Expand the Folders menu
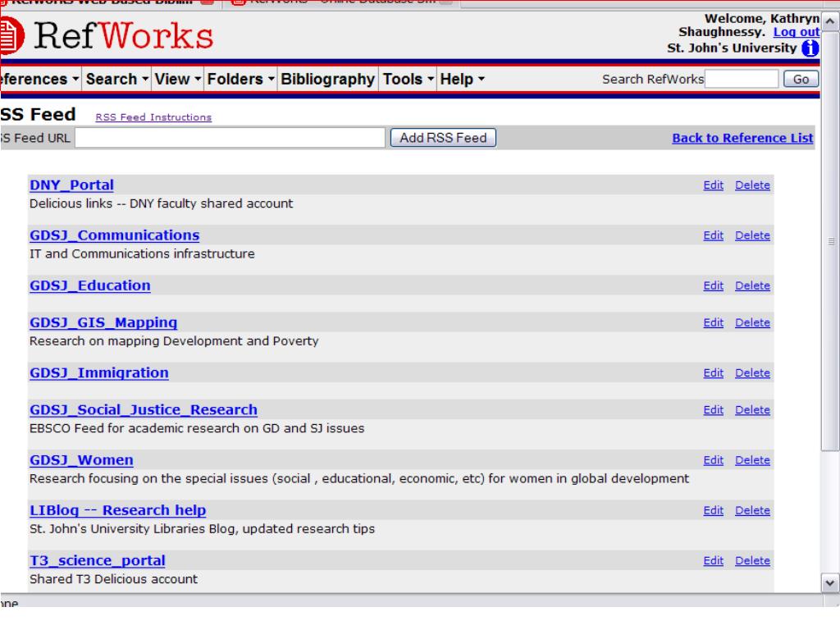Screen dimensions: 840x630 pyautogui.click(x=240, y=80)
